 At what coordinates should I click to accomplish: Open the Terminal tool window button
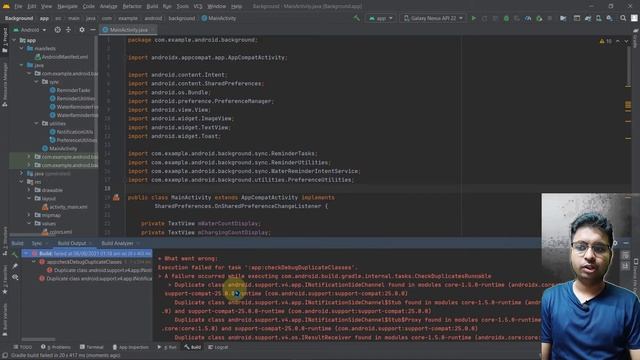click(92, 347)
